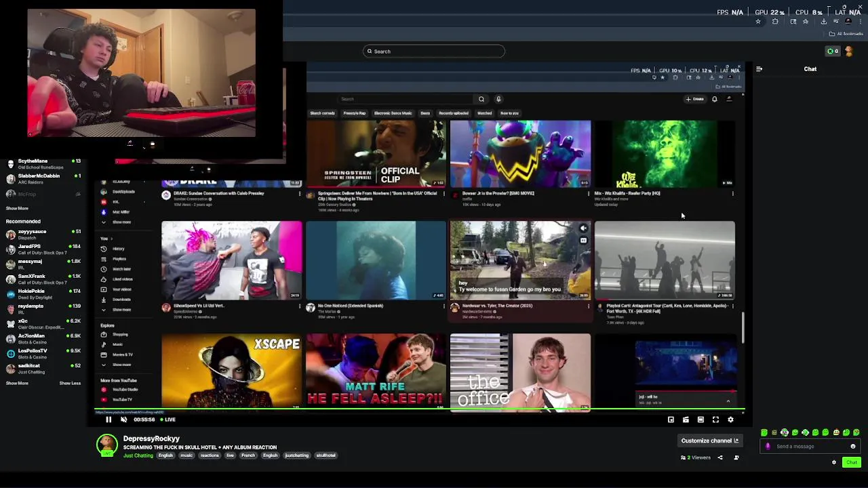Enter fullscreen on the stream player
This screenshot has width=868, height=488.
point(715,420)
